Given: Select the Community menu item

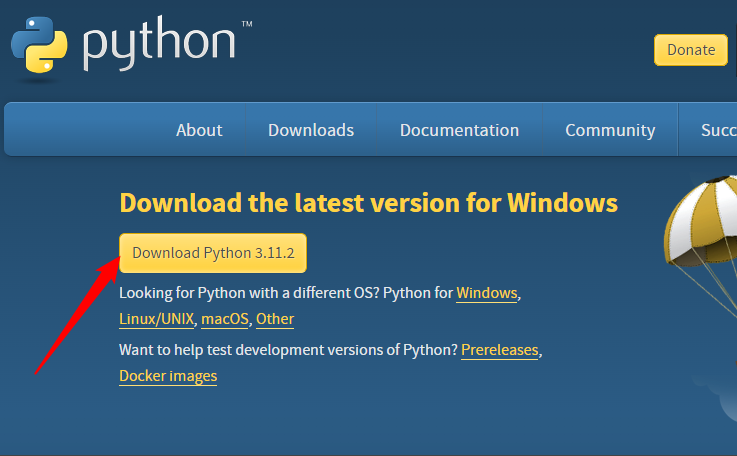Looking at the screenshot, I should (610, 130).
